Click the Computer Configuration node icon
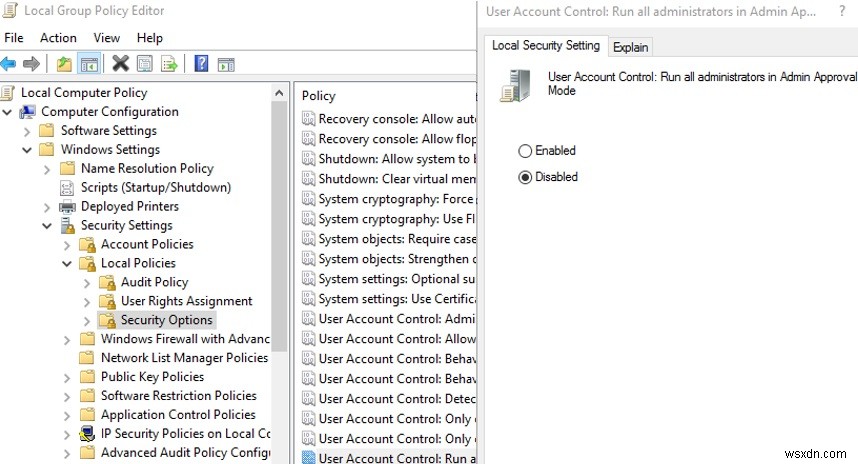The width and height of the screenshot is (858, 464). click(x=27, y=112)
